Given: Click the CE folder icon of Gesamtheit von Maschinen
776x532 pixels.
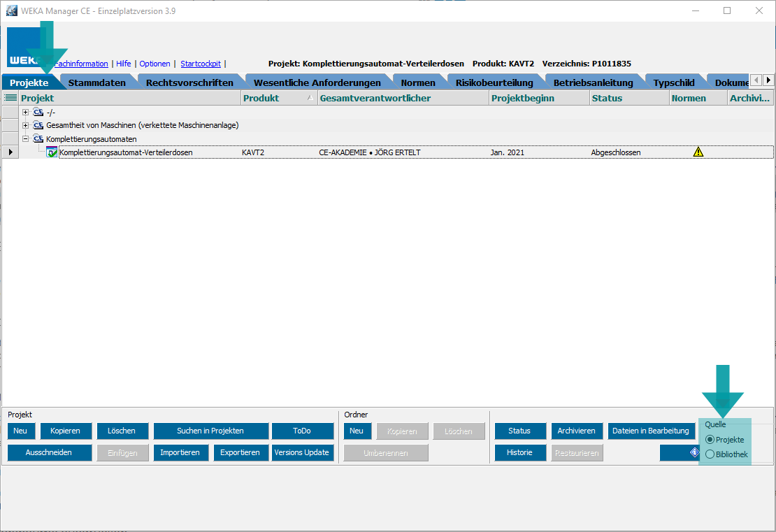Looking at the screenshot, I should 38,125.
